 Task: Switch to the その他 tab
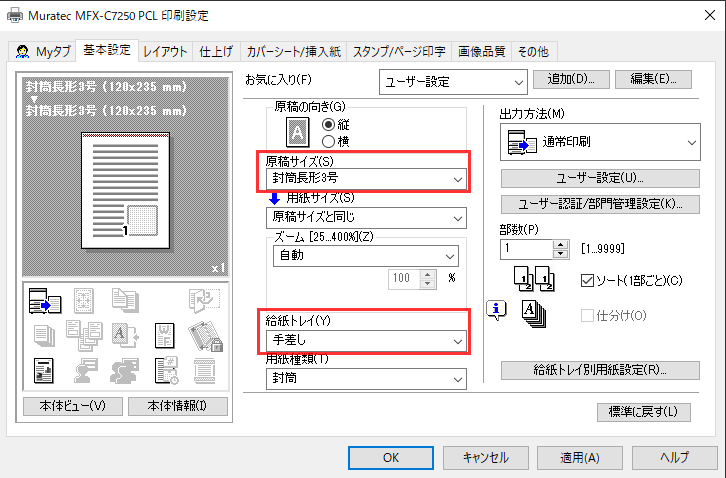point(533,51)
